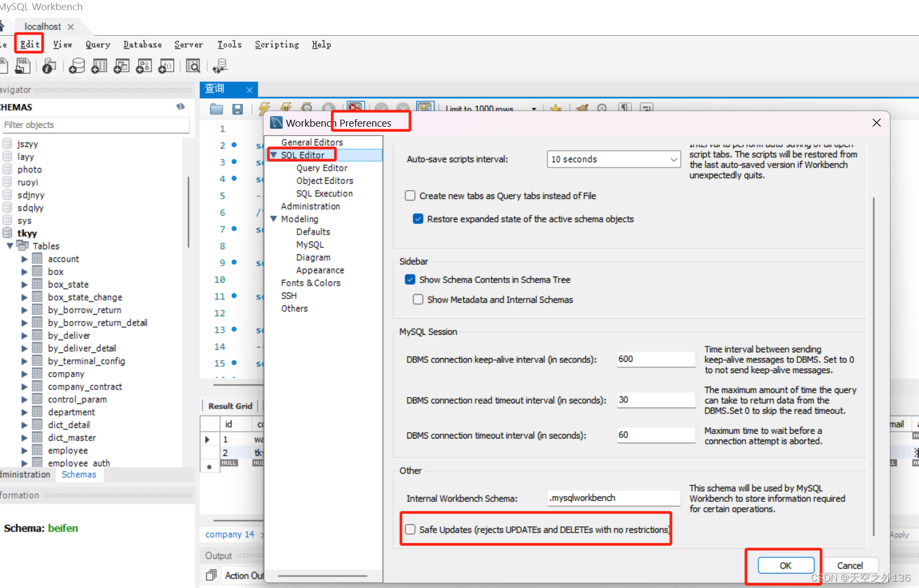
Task: Open the View menu
Action: pyautogui.click(x=62, y=44)
